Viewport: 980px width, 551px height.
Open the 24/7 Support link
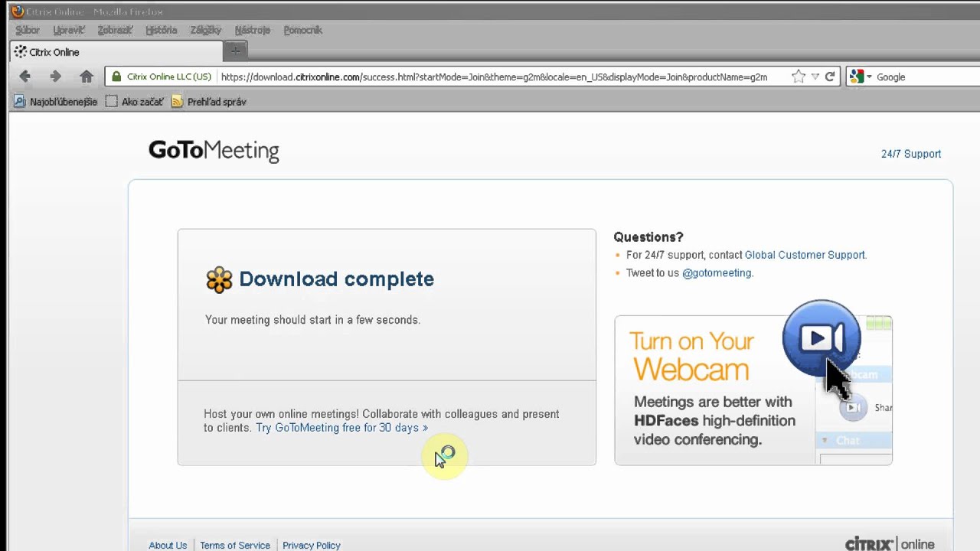(x=911, y=154)
